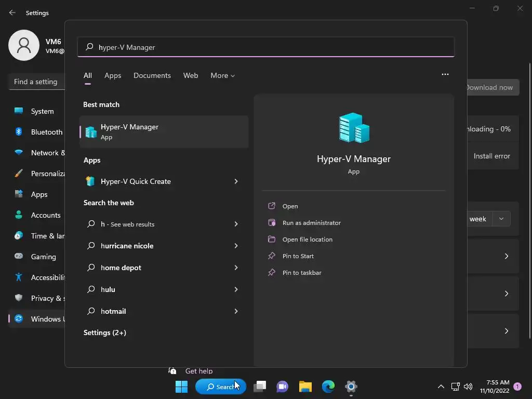
Task: Choose Pin to Start
Action: (298, 256)
